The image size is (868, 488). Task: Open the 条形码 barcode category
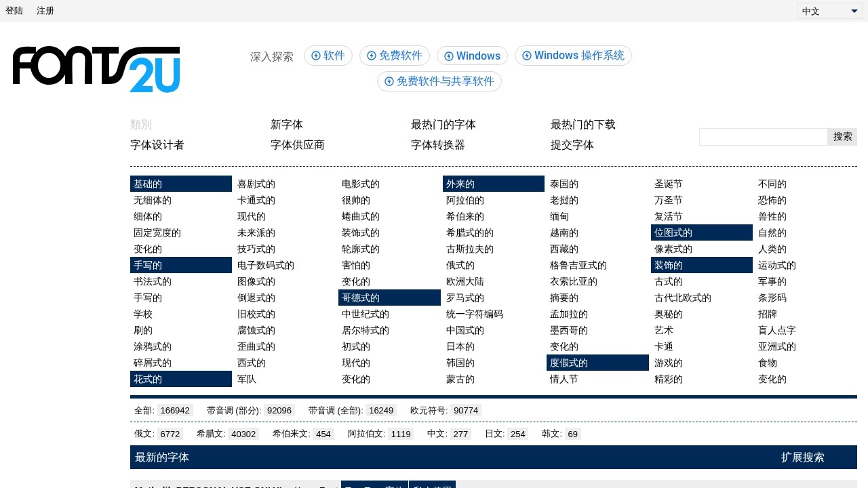click(772, 298)
